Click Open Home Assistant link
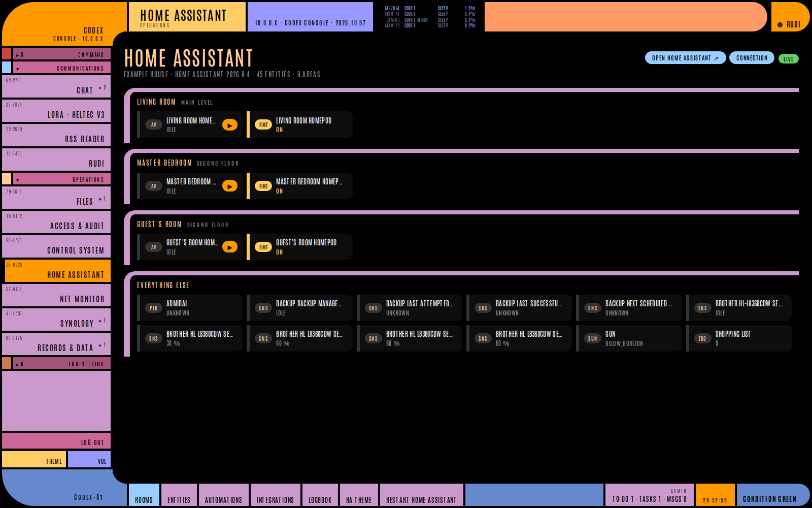 686,58
